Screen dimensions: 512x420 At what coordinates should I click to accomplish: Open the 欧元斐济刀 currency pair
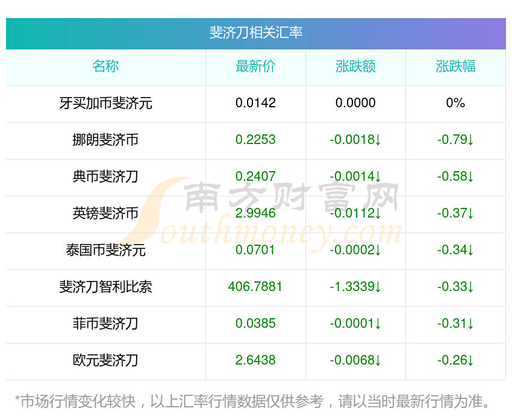(105, 360)
